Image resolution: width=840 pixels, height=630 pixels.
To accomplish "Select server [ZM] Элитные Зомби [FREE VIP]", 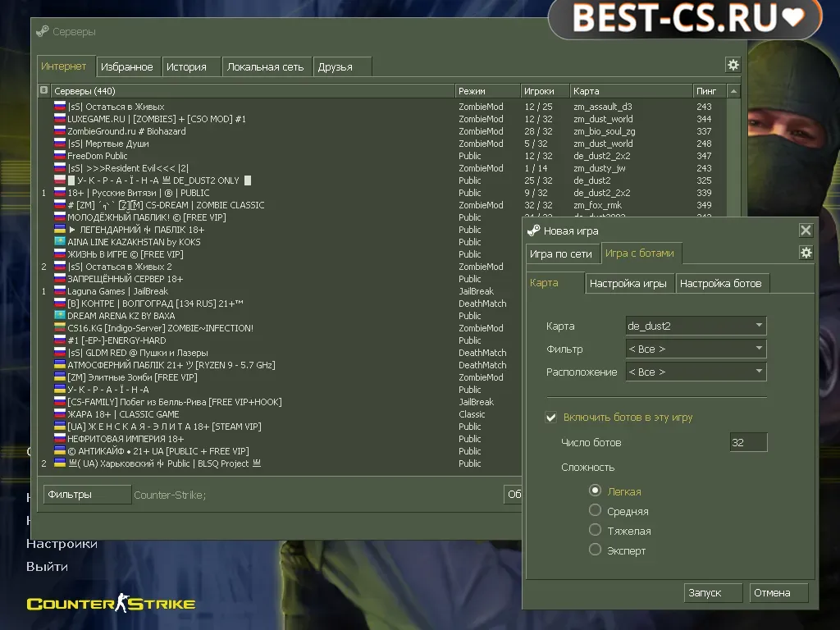I will pos(280,377).
